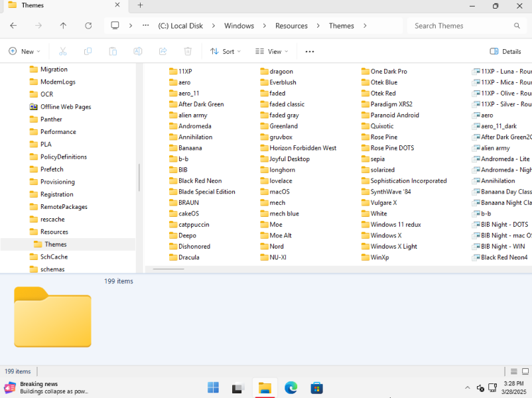Viewport: 532px width, 398px height.
Task: Click Windows in the address breadcrumb
Action: click(239, 26)
